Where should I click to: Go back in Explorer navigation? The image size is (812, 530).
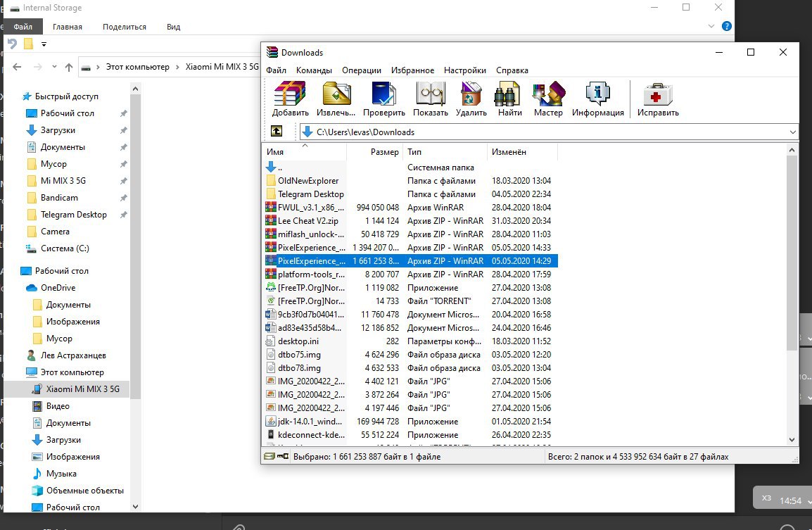click(17, 67)
